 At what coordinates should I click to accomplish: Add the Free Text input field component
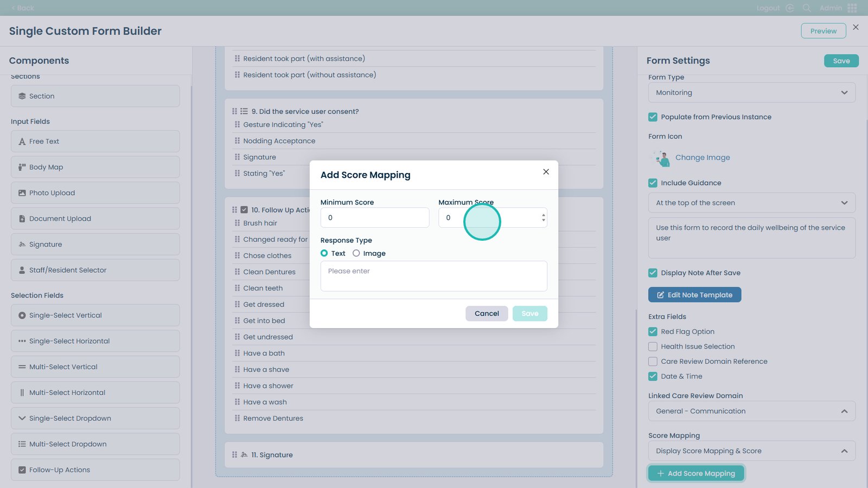click(95, 142)
